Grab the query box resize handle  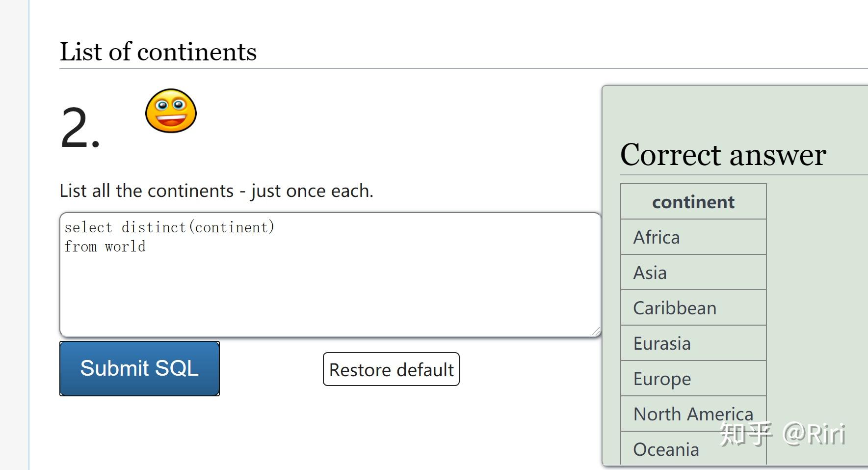(596, 332)
